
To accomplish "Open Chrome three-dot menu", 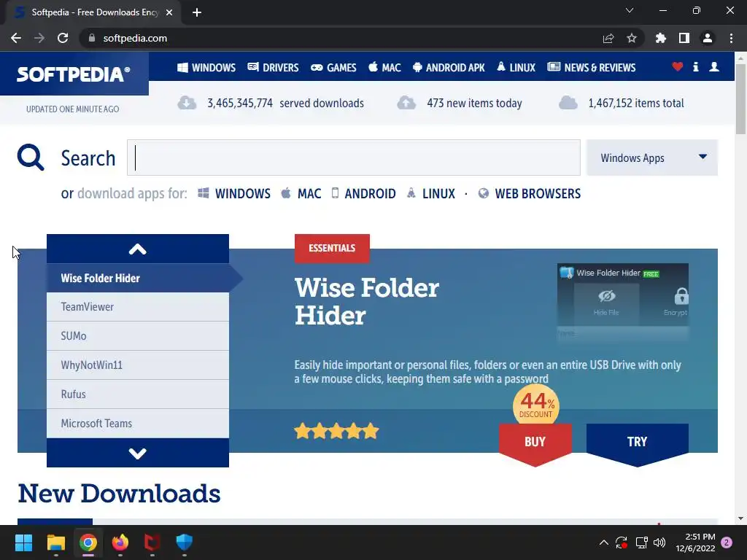I will [731, 38].
